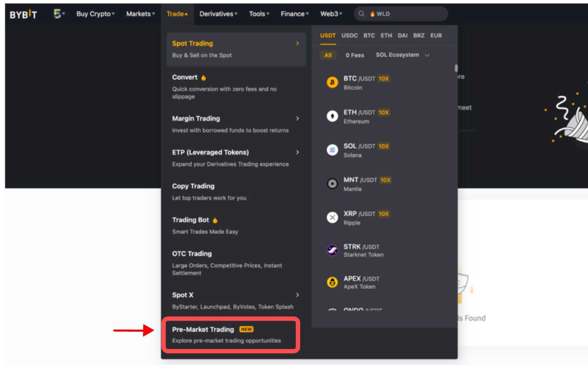The image size is (588, 365).
Task: Click the NEW badge on Pre-Market Trading
Action: click(x=246, y=329)
